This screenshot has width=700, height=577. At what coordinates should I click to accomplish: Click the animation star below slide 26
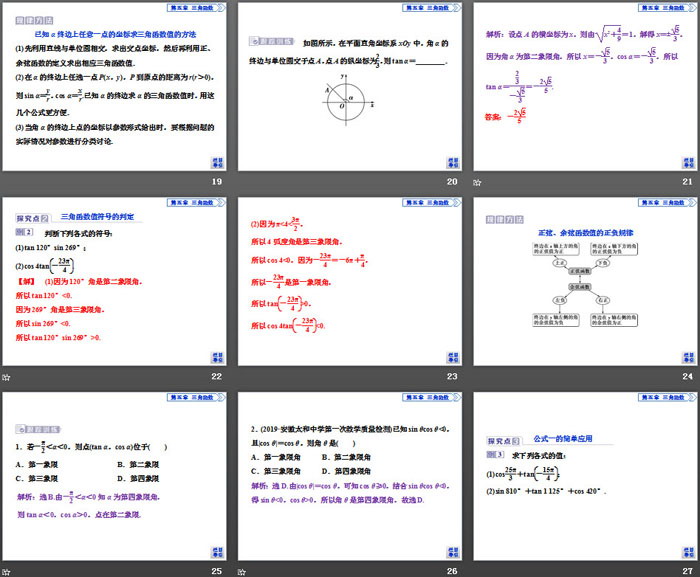click(x=242, y=570)
